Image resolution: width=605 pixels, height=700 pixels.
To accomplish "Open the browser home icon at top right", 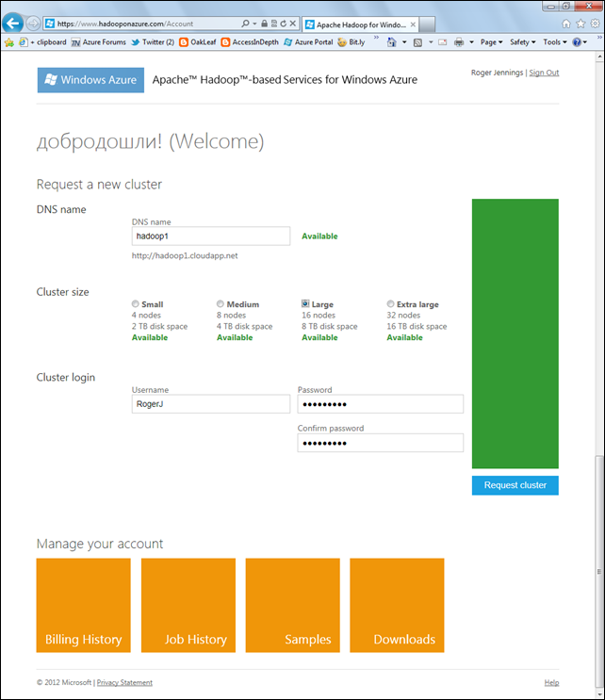I will [566, 23].
